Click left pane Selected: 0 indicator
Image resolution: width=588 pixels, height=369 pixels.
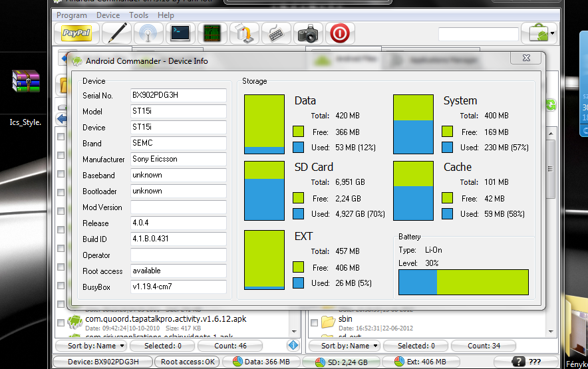tap(163, 346)
